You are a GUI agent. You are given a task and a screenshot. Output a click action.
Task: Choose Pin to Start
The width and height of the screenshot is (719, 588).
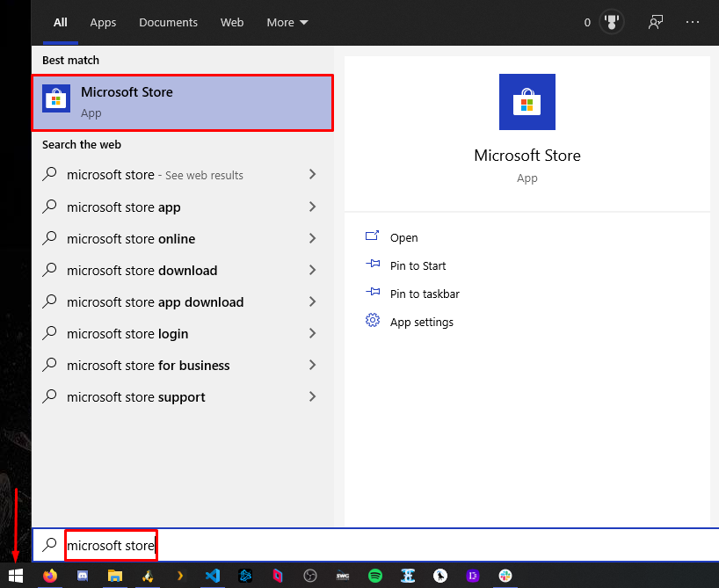click(x=418, y=266)
